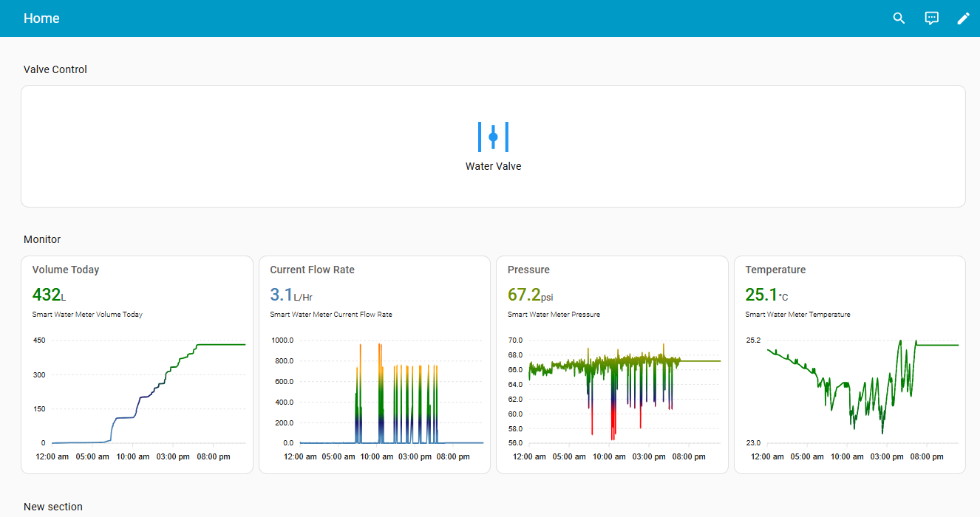Click the 3.1 L/Hr flow value
The height and width of the screenshot is (517, 980).
click(x=290, y=295)
